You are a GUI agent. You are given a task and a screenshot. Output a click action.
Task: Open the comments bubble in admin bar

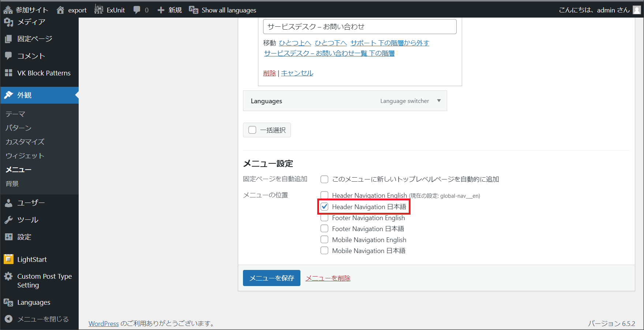tap(137, 10)
